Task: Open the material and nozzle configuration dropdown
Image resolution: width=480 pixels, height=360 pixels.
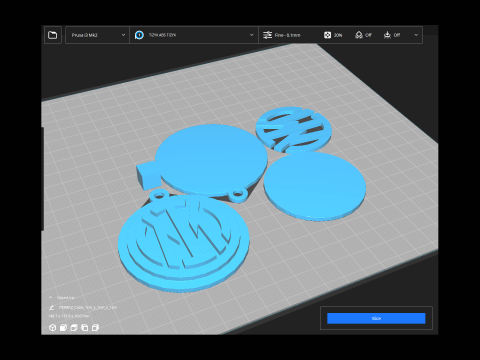Action: click(194, 35)
